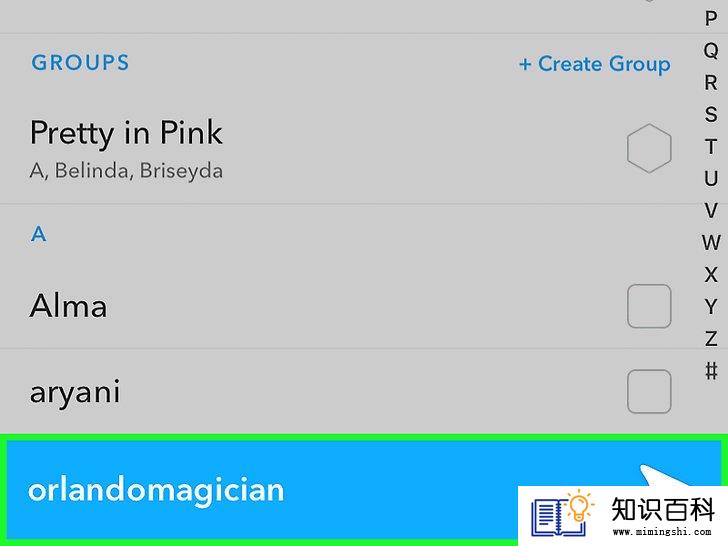The image size is (728, 546).
Task: Jump to letter T in index
Action: 710,147
